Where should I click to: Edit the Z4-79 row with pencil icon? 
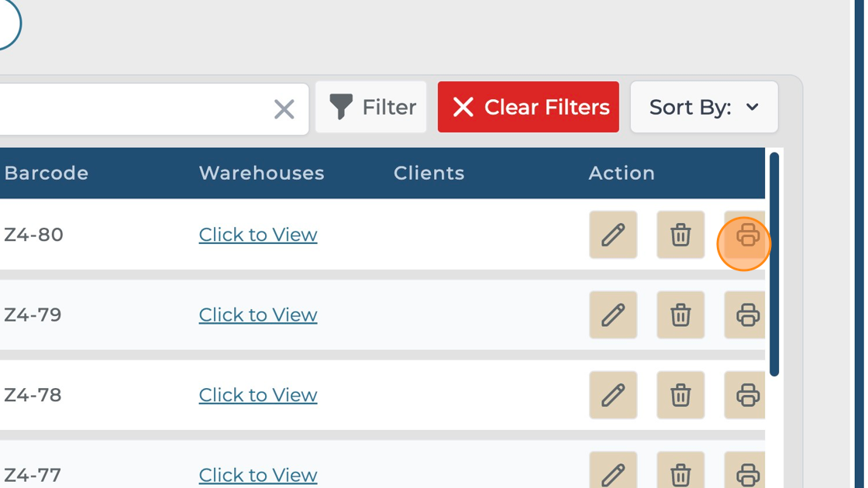click(x=613, y=314)
